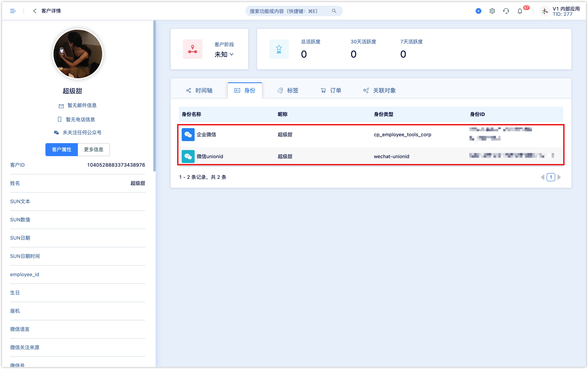Expand the customer stage 未知 dropdown
Image resolution: width=588 pixels, height=369 pixels.
pyautogui.click(x=224, y=54)
